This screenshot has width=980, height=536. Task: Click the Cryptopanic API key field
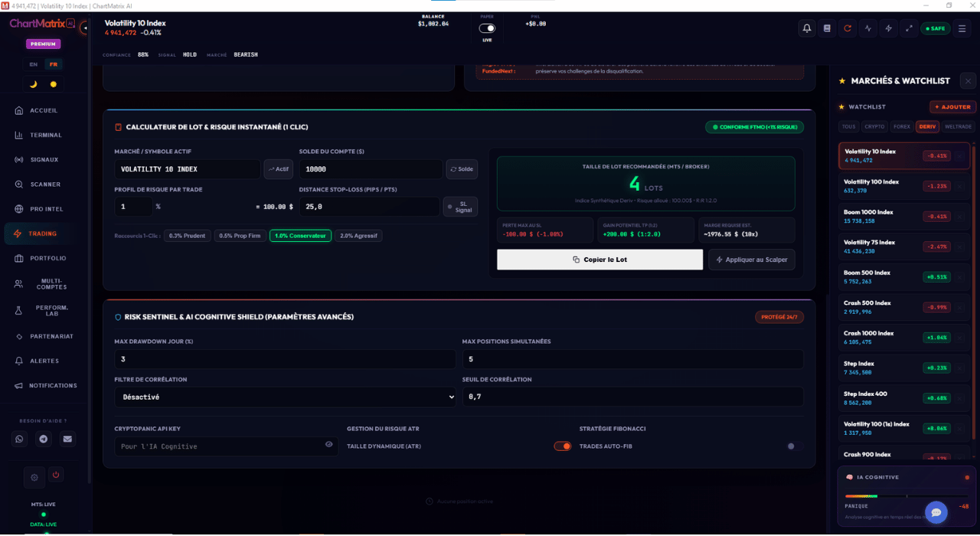coord(226,446)
